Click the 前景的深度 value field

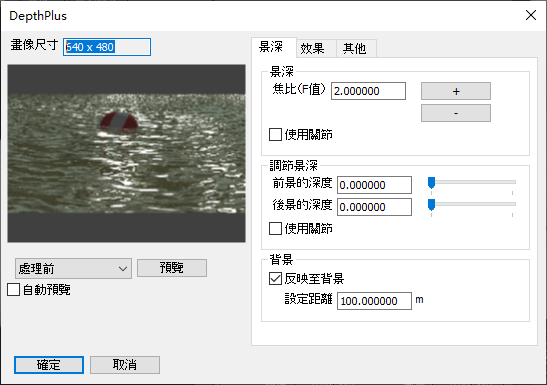(374, 185)
